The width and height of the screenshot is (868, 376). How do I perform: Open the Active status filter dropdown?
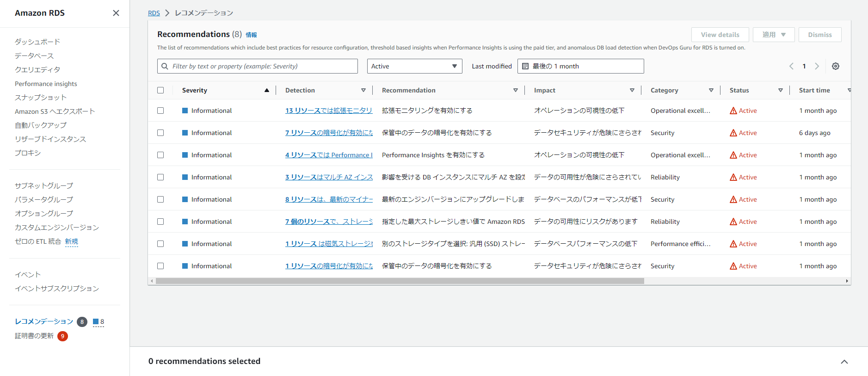point(414,66)
